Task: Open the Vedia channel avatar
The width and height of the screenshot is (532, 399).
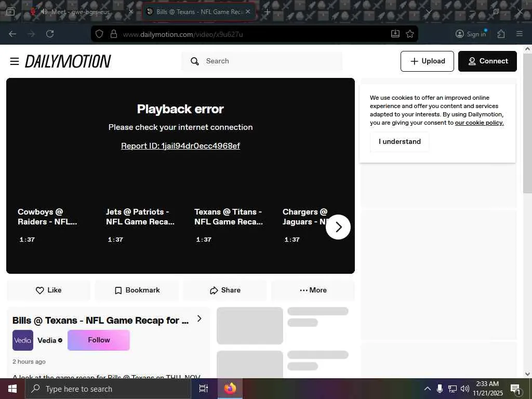Action: (23, 340)
